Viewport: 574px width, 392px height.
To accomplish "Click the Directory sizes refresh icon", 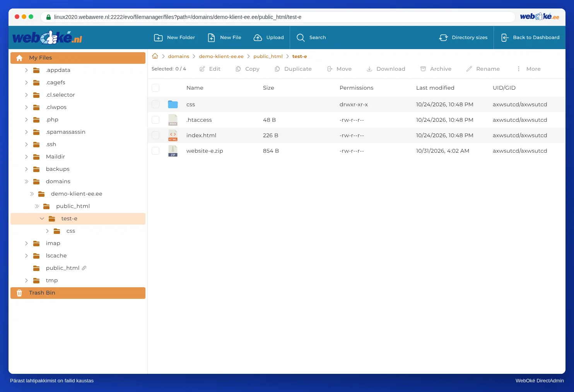I will coord(443,37).
